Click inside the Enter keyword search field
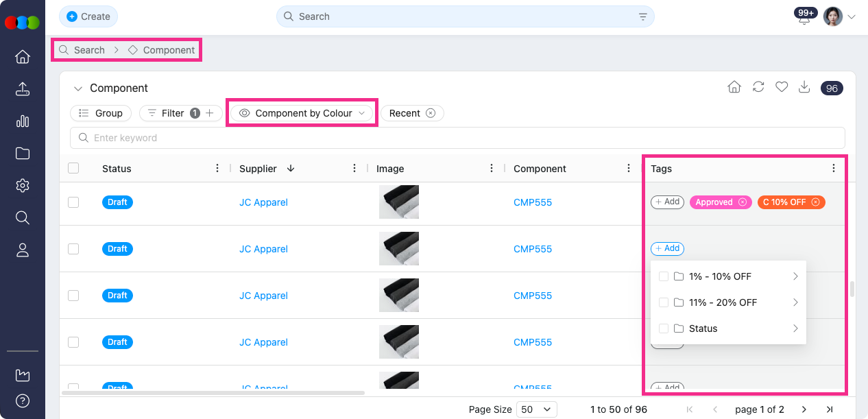The width and height of the screenshot is (868, 419). (x=206, y=138)
